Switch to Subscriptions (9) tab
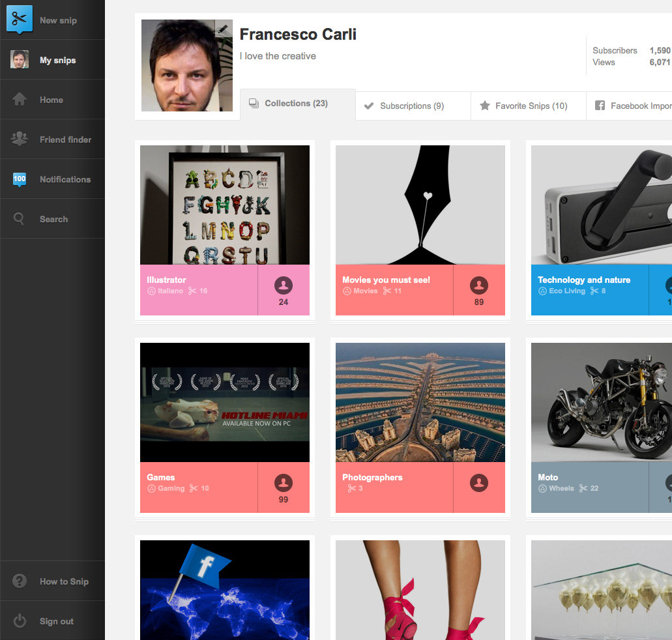The width and height of the screenshot is (672, 640). [x=413, y=106]
